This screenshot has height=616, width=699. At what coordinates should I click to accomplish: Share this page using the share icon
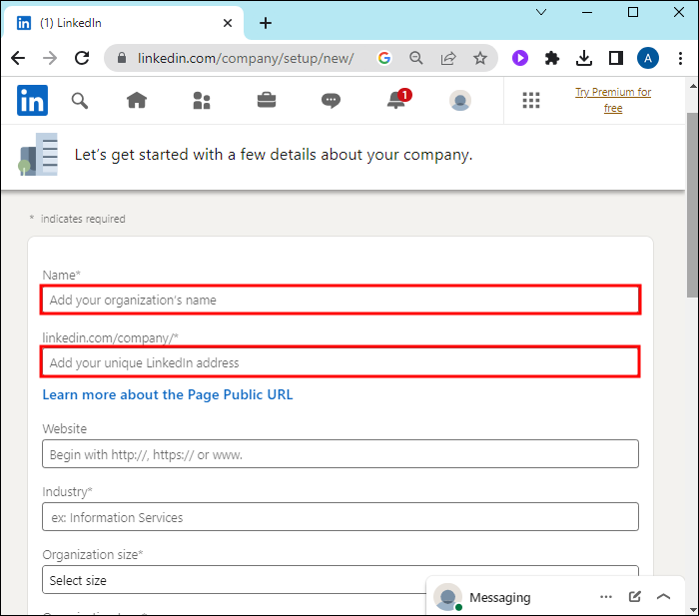tap(448, 58)
